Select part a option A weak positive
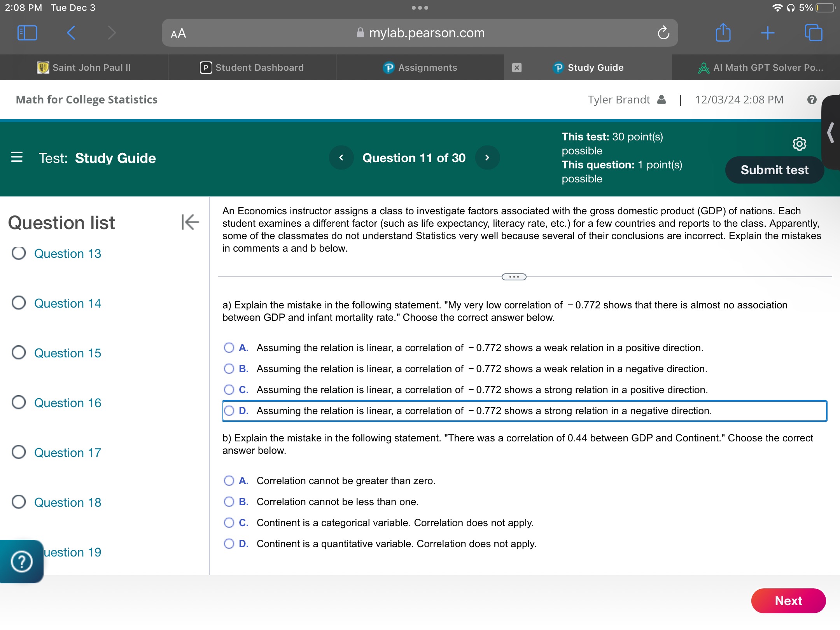Viewport: 840px width, 630px height. (229, 348)
